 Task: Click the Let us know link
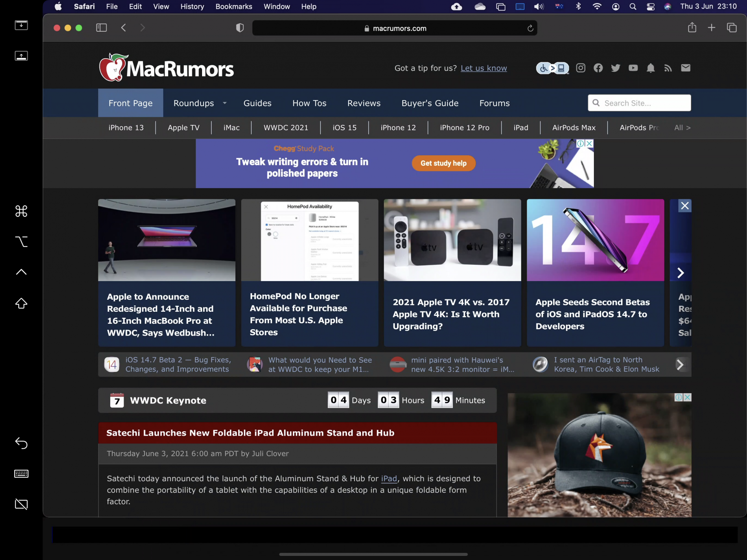[x=484, y=68]
